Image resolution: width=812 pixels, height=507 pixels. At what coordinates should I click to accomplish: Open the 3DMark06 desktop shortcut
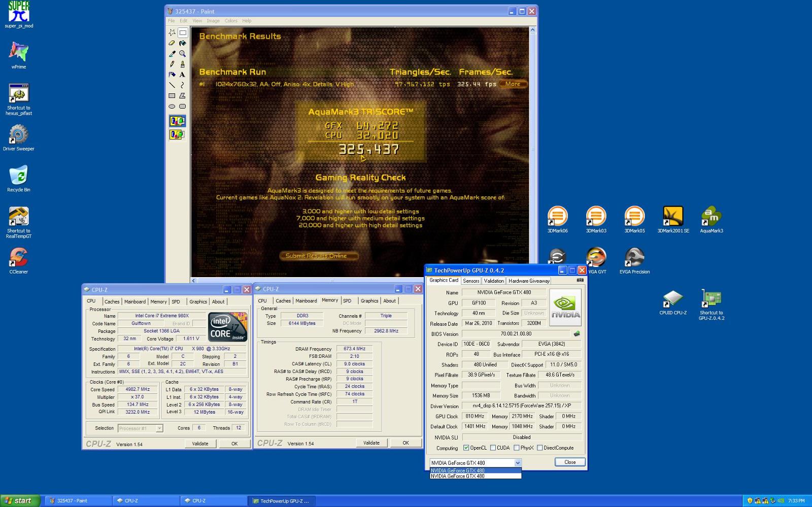pyautogui.click(x=557, y=219)
